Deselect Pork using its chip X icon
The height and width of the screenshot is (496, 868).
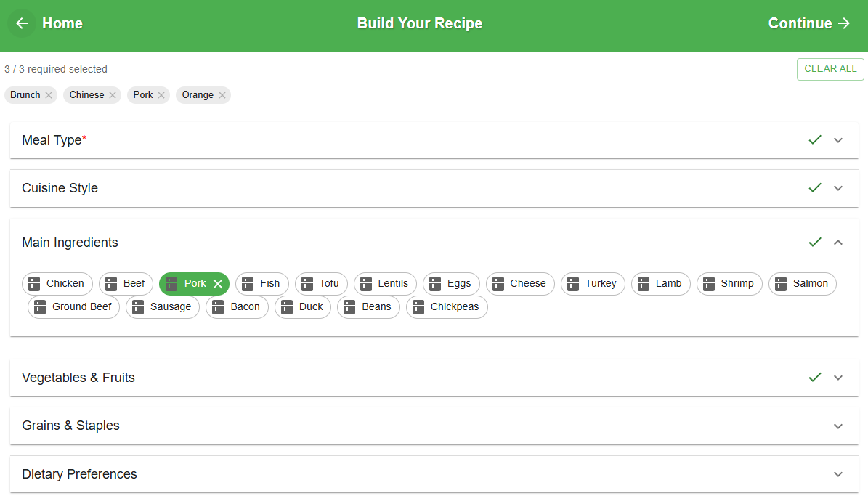[x=218, y=284]
